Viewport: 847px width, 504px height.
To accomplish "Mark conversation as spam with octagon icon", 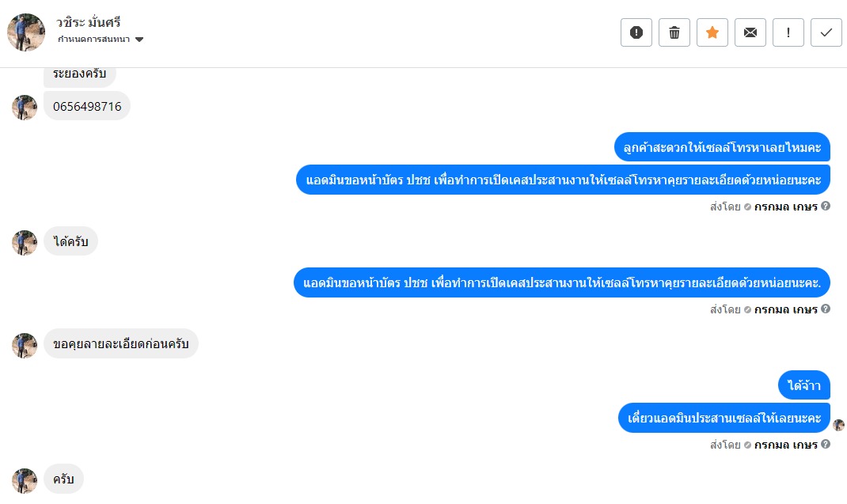I will 636,32.
